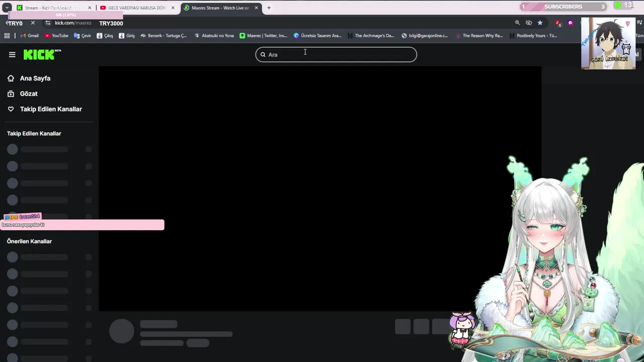
Task: Bookmark this page with star
Action: point(540,23)
